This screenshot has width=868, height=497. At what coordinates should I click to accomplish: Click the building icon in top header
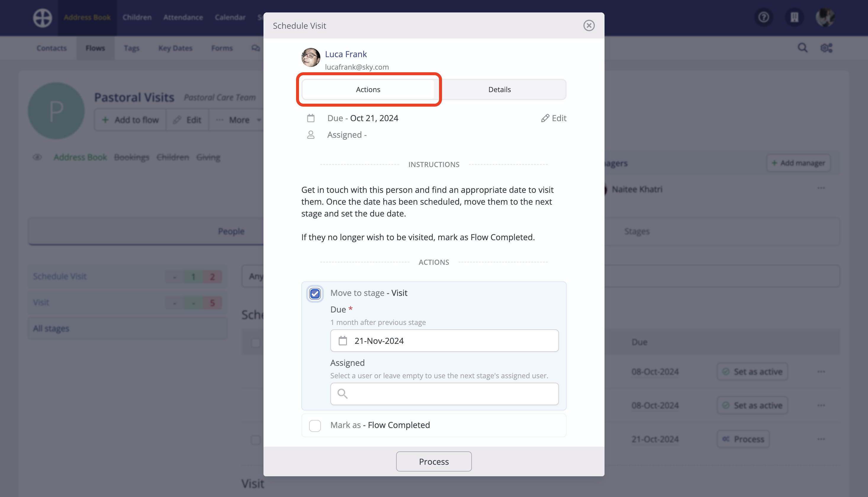click(x=794, y=17)
